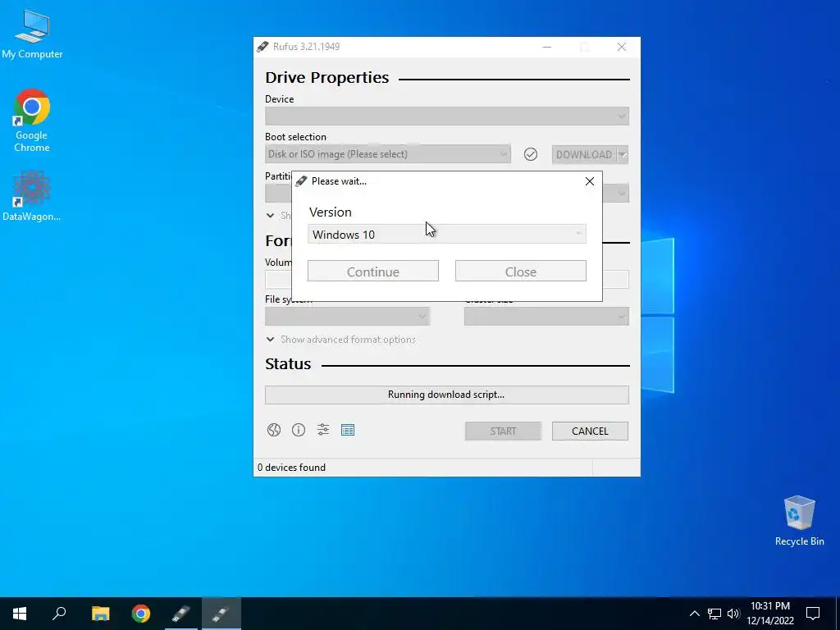Open the Recycle Bin icon
This screenshot has height=630, width=840.
point(799,521)
